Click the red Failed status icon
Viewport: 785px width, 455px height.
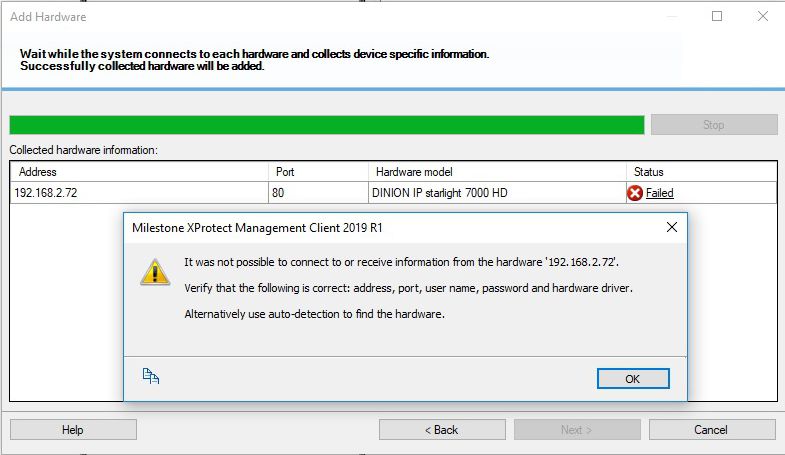pyautogui.click(x=635, y=193)
